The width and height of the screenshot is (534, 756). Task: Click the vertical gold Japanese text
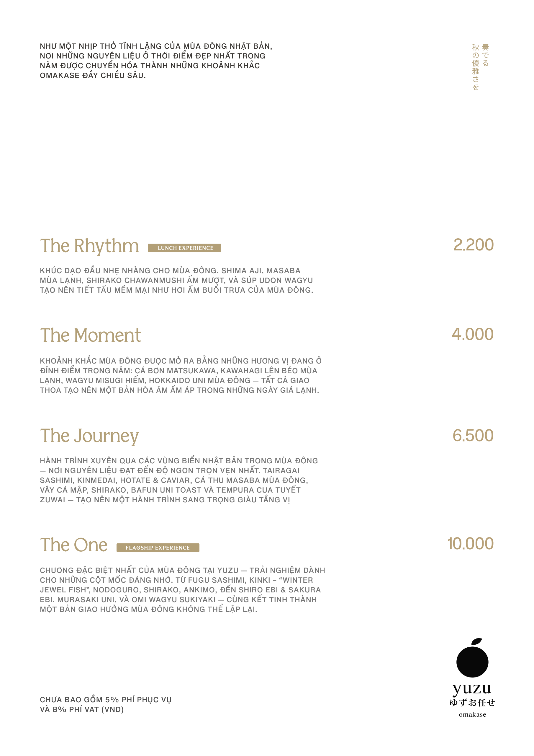click(x=480, y=66)
